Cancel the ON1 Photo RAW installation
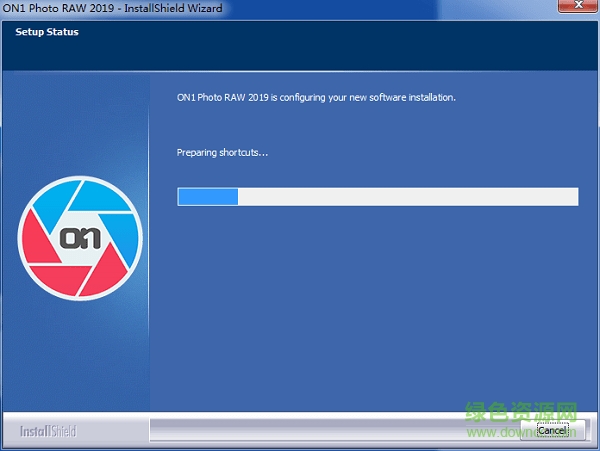The image size is (600, 451). [552, 430]
